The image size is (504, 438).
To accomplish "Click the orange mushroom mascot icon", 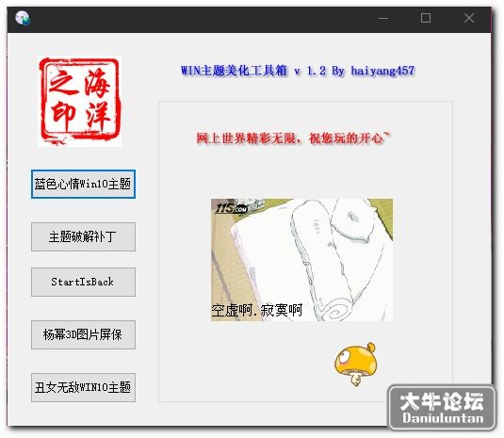I will coord(355,364).
